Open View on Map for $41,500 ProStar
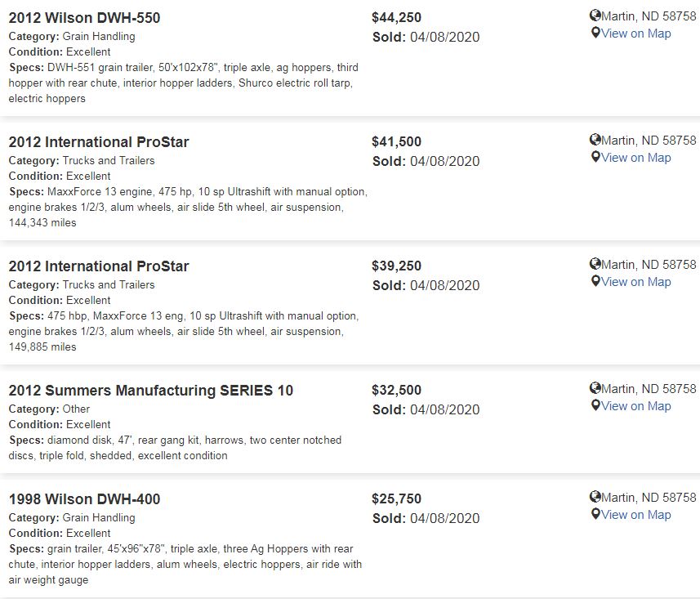Viewport: 700px width, 599px height. 635,158
